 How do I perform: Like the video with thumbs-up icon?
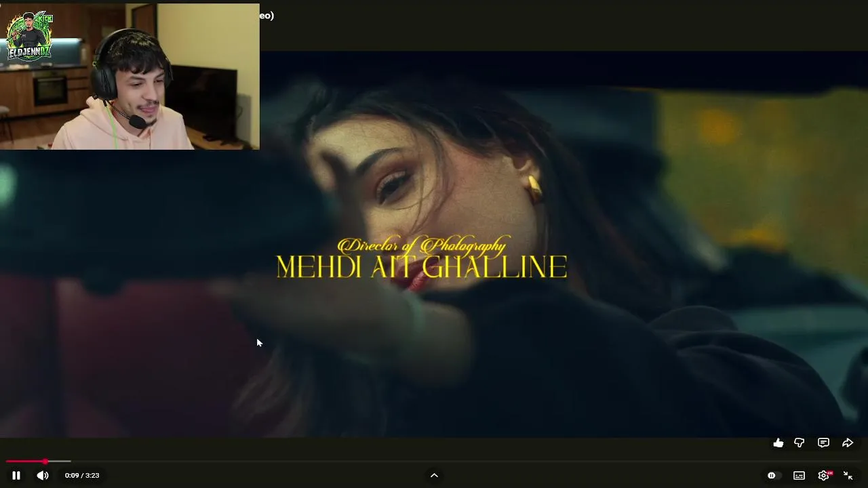778,443
